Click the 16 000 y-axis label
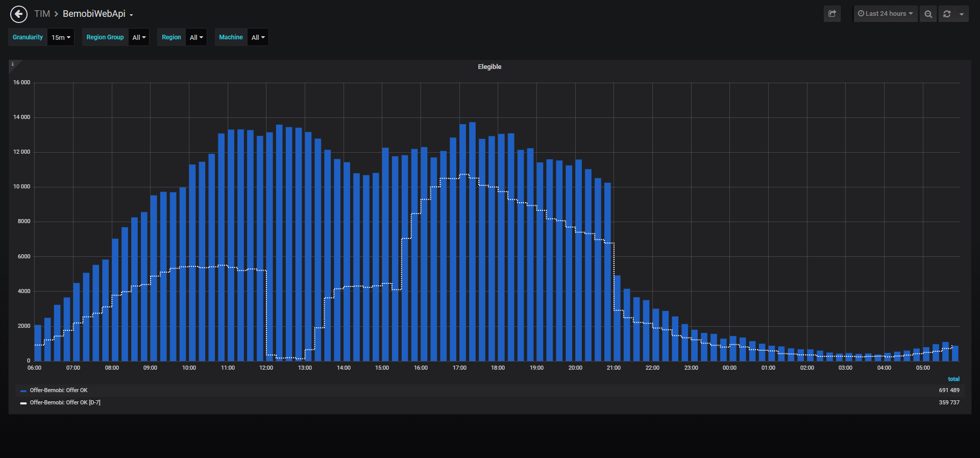Screen dimensions: 980x458 (21, 82)
